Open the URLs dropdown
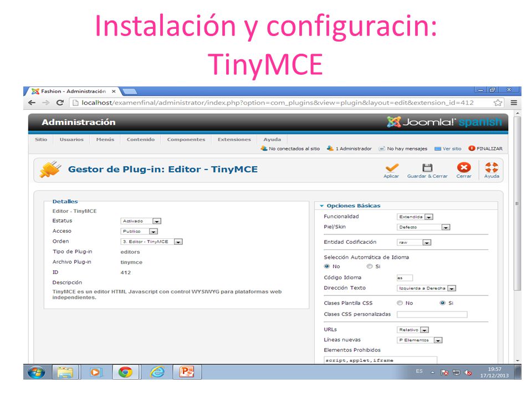 coord(413,330)
